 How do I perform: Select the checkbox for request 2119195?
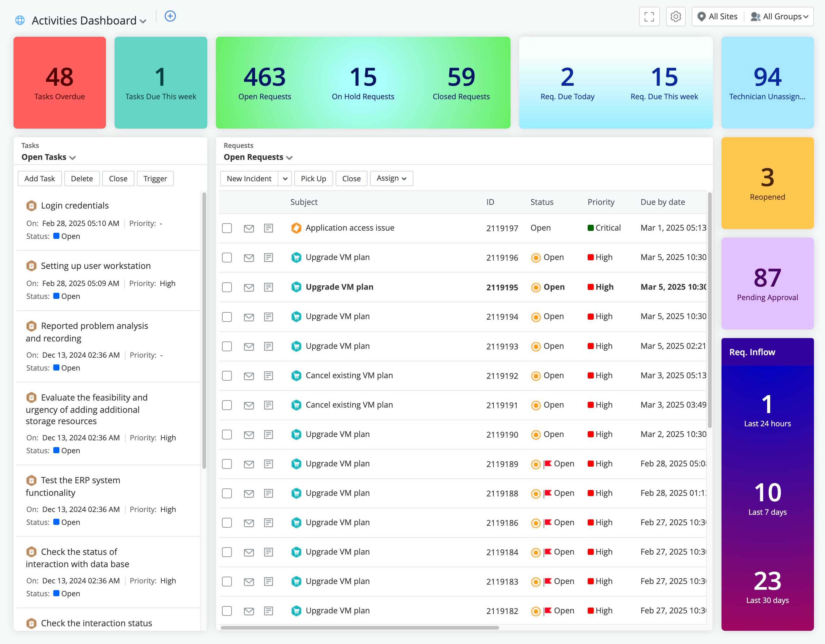tap(227, 287)
